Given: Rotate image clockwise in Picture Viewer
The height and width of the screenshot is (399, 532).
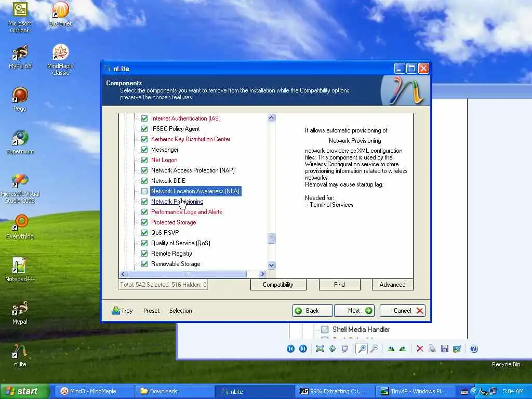Looking at the screenshot, I should tap(391, 349).
